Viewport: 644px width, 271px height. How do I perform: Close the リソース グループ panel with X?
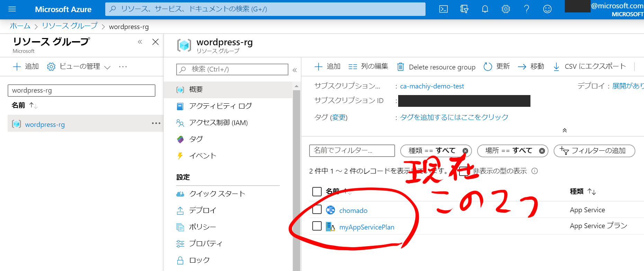pyautogui.click(x=155, y=42)
